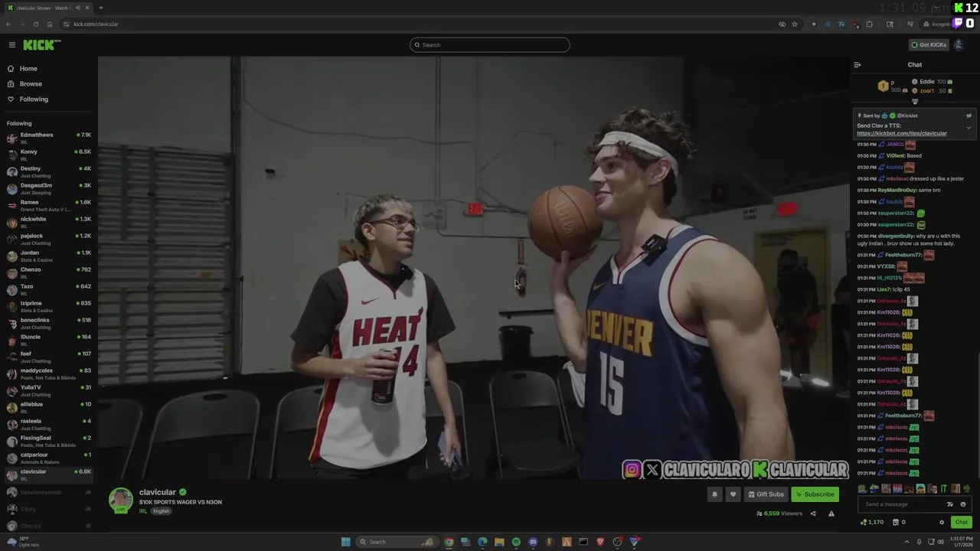The image size is (980, 551).
Task: Open the third-party cookies blocked eye icon
Action: coord(782,24)
